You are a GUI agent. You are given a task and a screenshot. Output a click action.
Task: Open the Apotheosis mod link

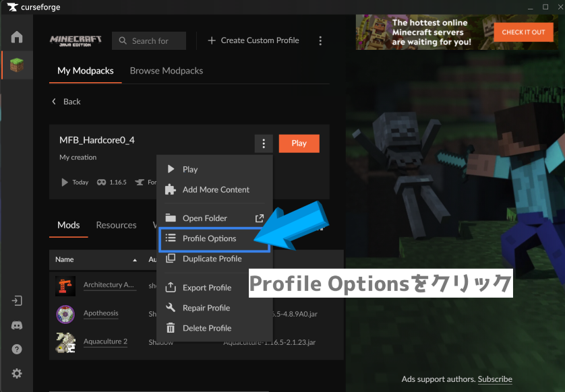[x=101, y=313]
